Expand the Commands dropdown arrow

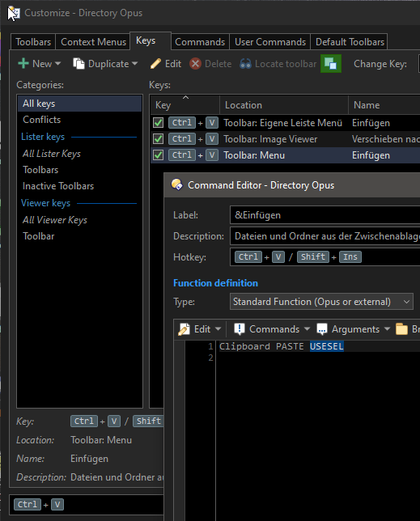(307, 329)
